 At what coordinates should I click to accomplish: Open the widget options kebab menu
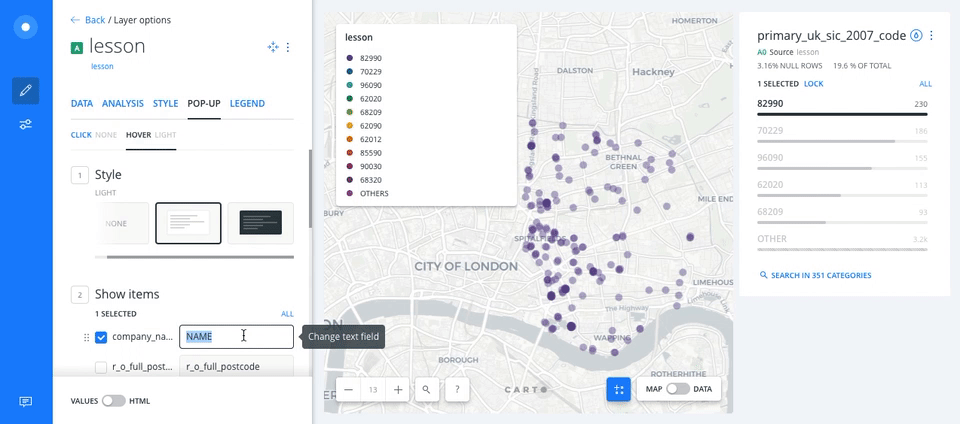click(932, 35)
